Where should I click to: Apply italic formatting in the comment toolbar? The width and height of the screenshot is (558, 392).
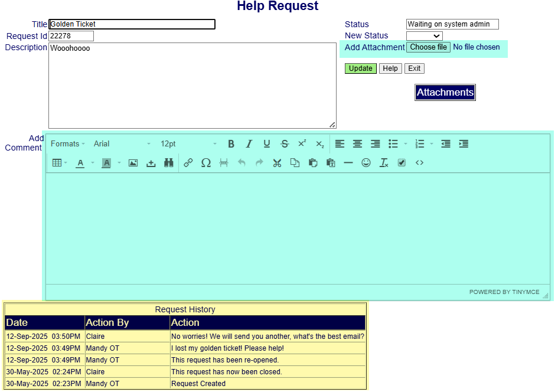tap(249, 143)
